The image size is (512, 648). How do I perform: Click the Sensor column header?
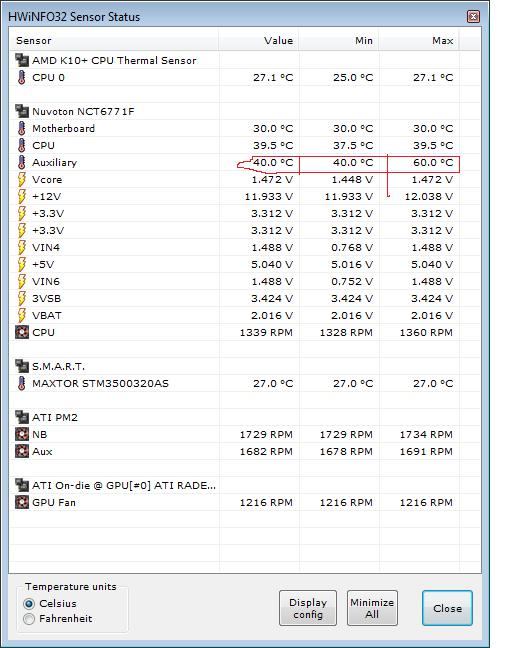114,40
